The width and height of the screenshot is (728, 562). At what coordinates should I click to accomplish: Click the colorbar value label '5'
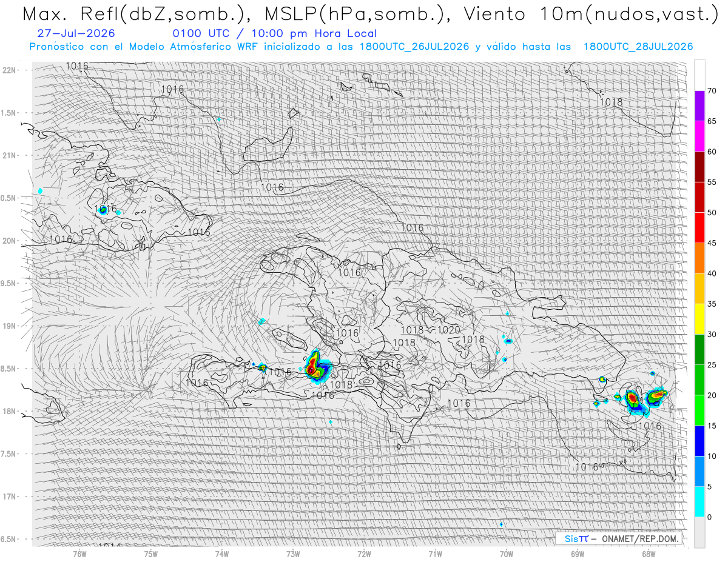click(x=709, y=487)
